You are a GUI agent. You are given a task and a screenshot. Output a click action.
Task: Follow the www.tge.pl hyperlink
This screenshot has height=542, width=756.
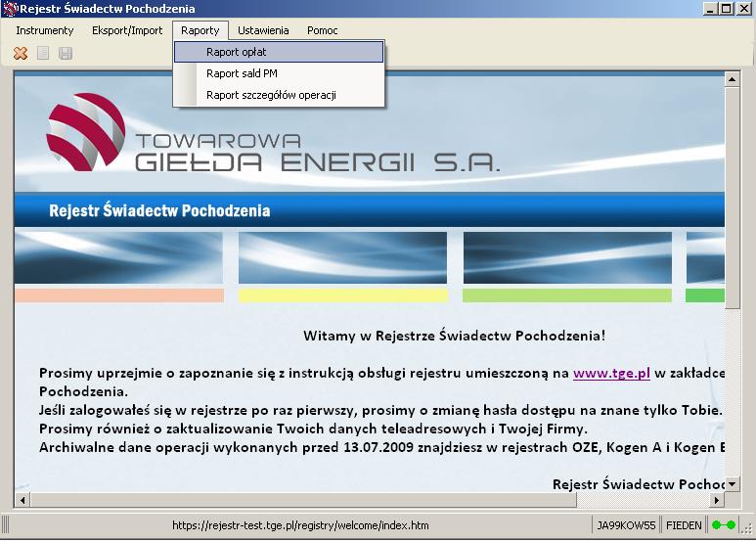[611, 373]
